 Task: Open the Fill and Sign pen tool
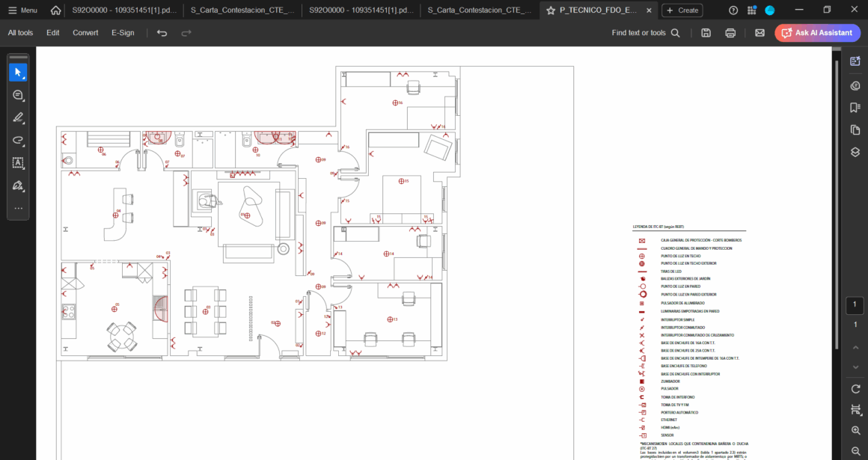point(18,185)
